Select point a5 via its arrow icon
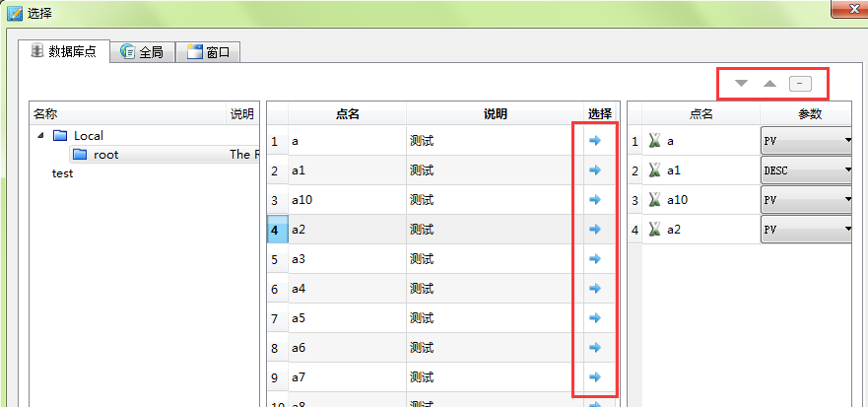The height and width of the screenshot is (407, 868). pyautogui.click(x=595, y=318)
